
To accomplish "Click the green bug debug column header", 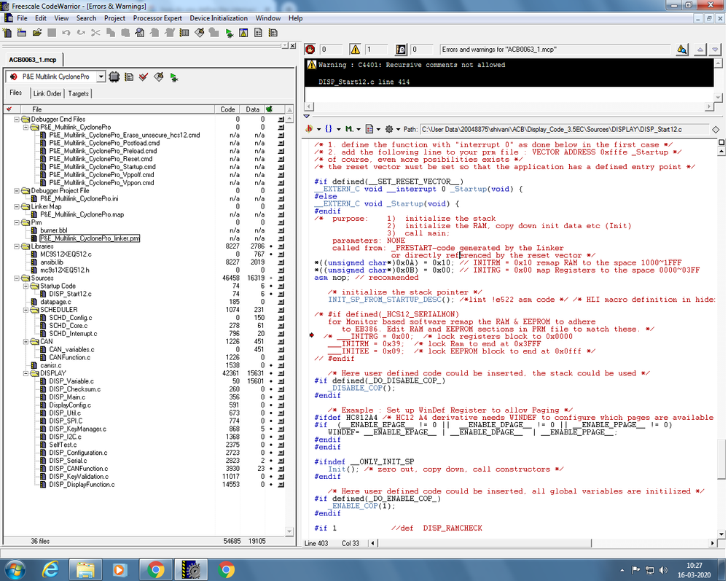I will (270, 109).
